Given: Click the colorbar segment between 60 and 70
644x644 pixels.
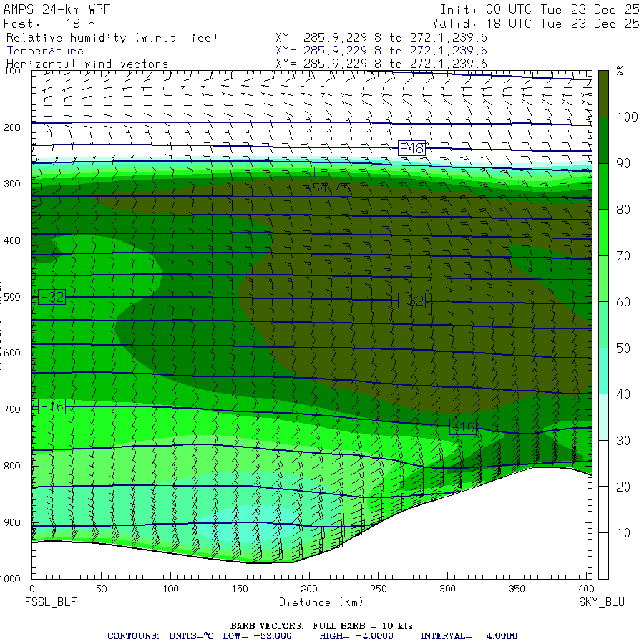Looking at the screenshot, I should click(603, 278).
